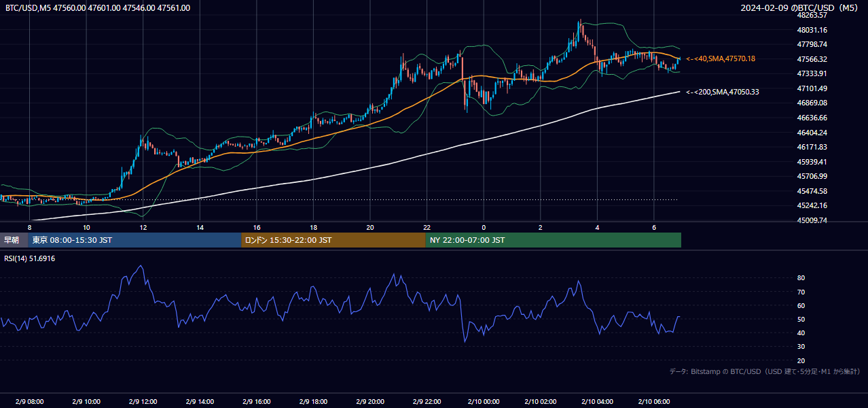Select the ロンドン 15:30-22:00 JST session bar
868x408 pixels.
pyautogui.click(x=333, y=240)
